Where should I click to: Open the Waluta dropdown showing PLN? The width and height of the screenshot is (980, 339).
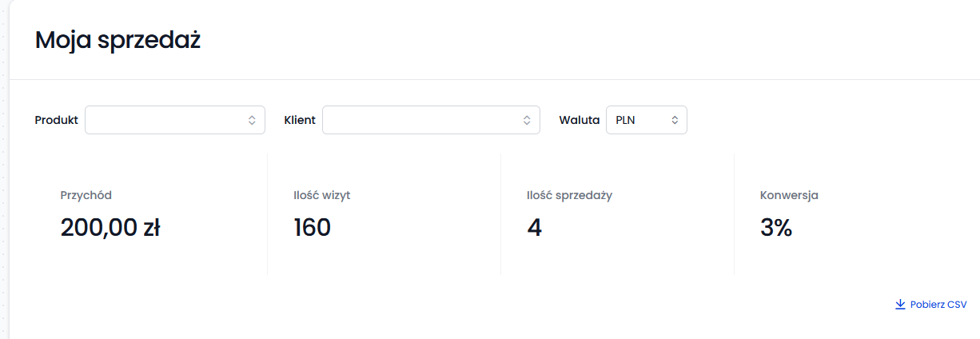(646, 120)
